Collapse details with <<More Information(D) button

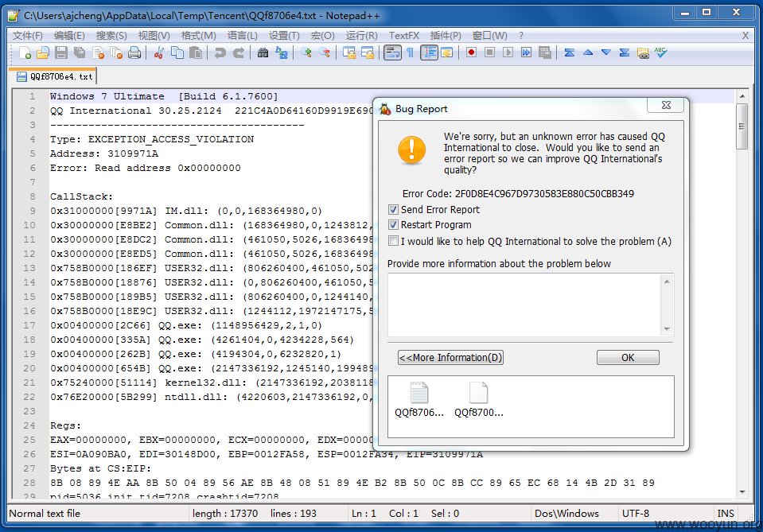pos(450,357)
